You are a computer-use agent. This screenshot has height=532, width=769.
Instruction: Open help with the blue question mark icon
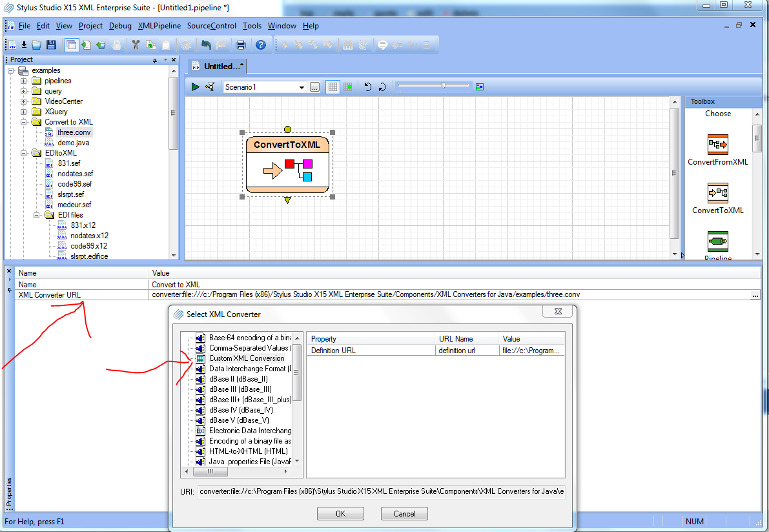click(261, 45)
